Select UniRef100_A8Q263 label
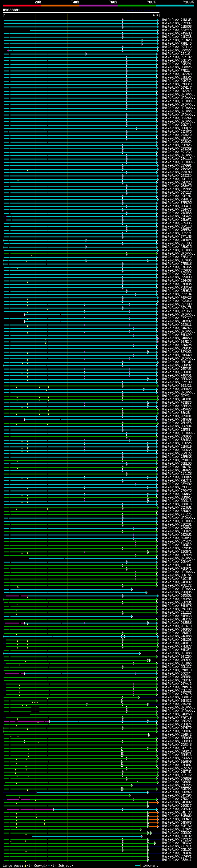This screenshot has width=197, height=868. point(177,721)
